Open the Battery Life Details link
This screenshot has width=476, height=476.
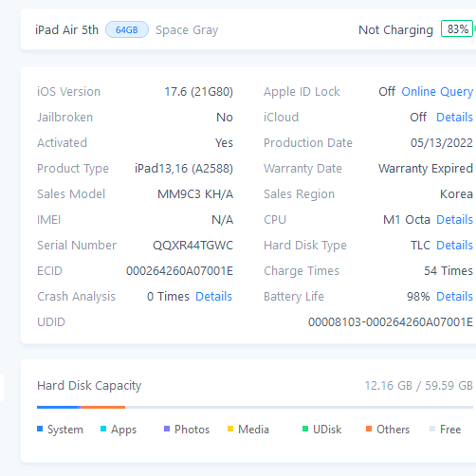(x=454, y=297)
